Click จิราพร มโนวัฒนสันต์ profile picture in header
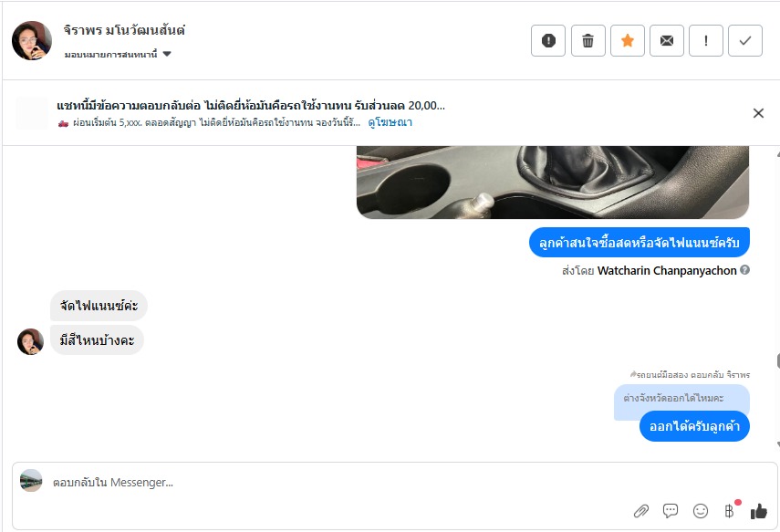The width and height of the screenshot is (780, 532). click(x=32, y=40)
